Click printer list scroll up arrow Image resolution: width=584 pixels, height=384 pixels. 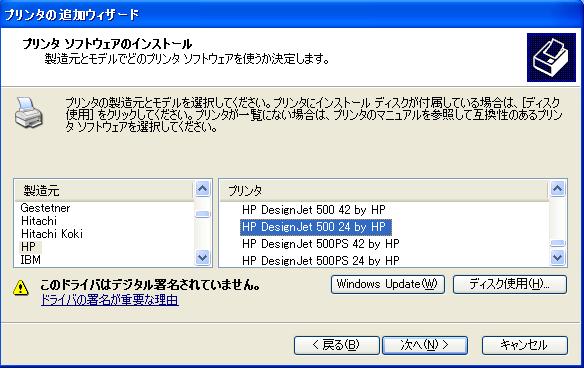tap(557, 189)
